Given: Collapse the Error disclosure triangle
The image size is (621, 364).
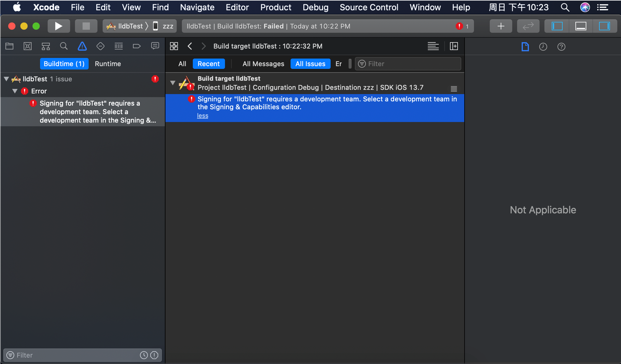Looking at the screenshot, I should point(15,91).
